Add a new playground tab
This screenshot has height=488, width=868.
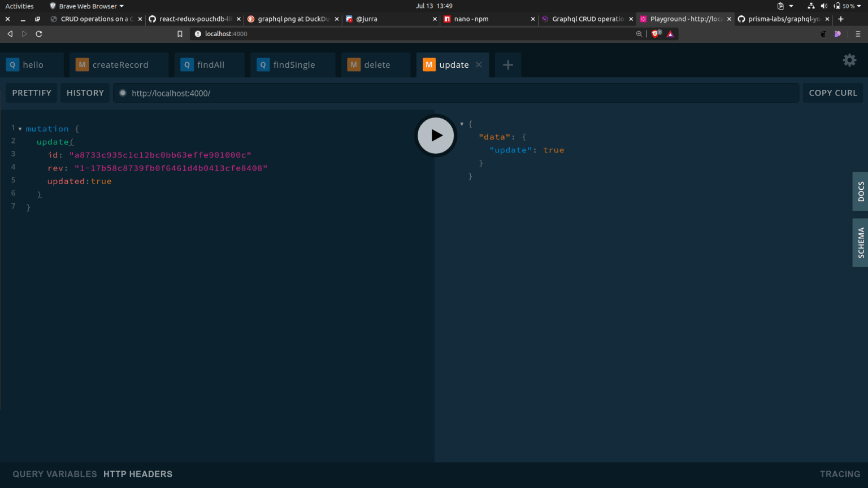508,65
